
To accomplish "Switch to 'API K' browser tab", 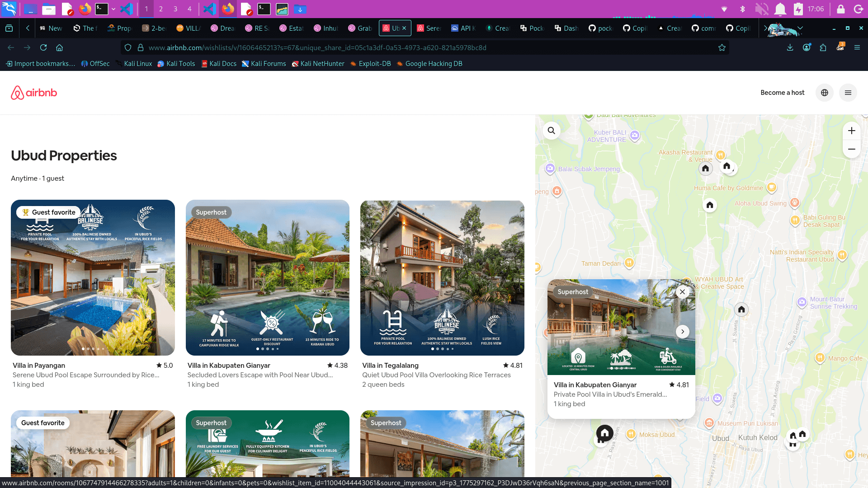I will point(464,28).
